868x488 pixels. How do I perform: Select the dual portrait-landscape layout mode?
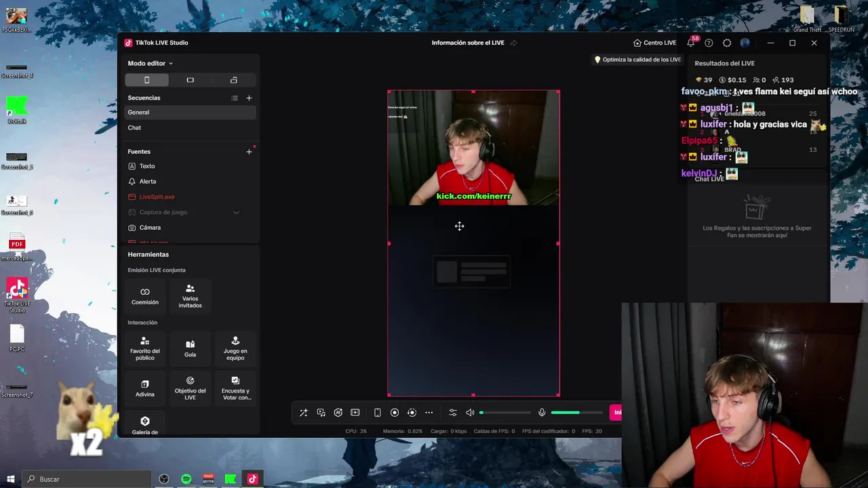(233, 80)
